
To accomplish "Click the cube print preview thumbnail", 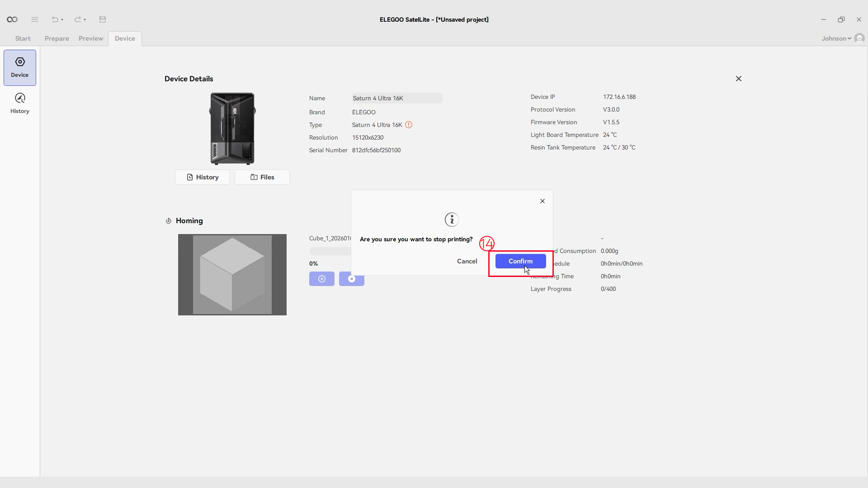I will click(232, 275).
